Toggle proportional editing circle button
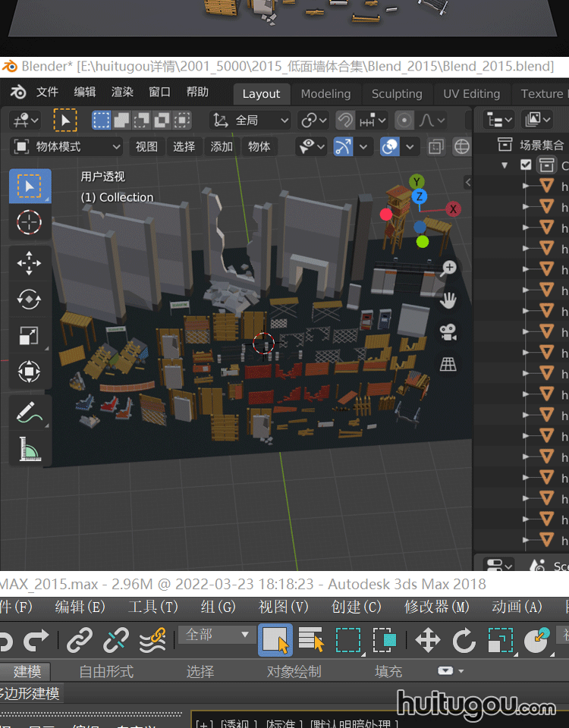The width and height of the screenshot is (569, 728). click(x=404, y=121)
